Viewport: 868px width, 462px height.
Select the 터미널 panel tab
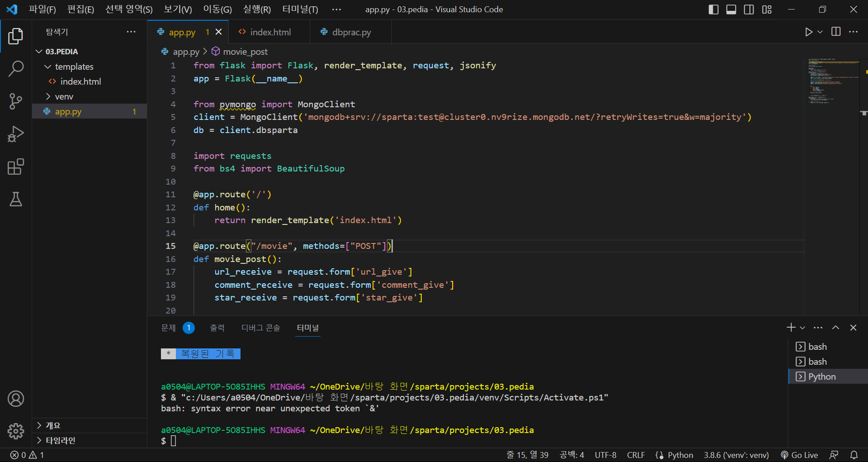click(x=308, y=328)
